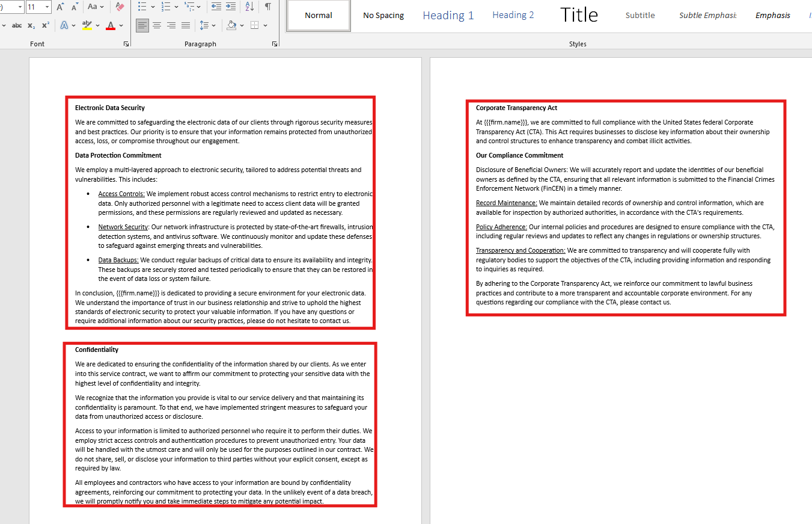Clear all formatting with the eraser icon
The image size is (812, 524).
coord(120,7)
